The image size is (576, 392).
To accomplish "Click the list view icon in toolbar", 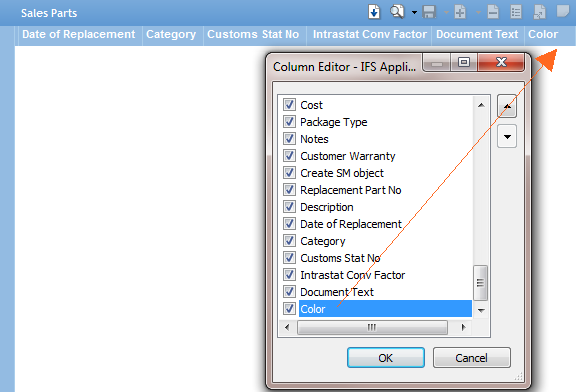I will pos(516,12).
